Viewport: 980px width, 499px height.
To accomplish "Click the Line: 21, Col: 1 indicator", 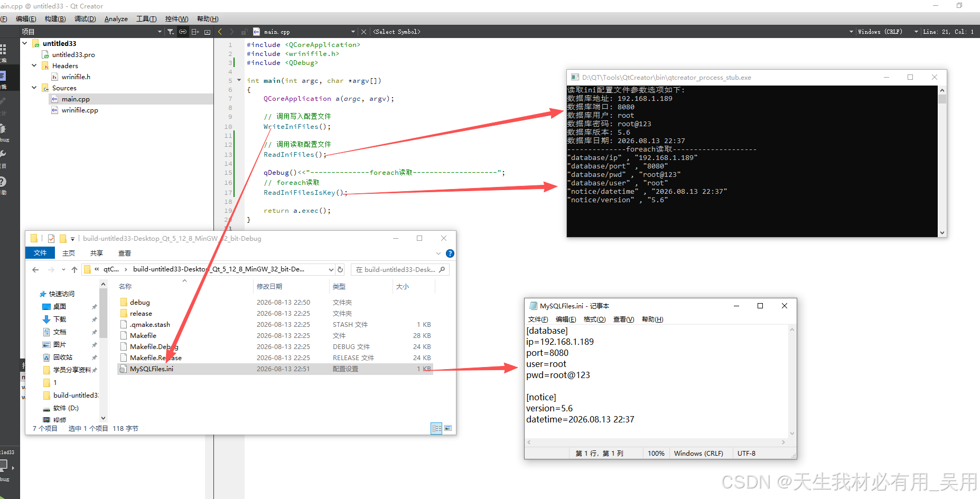I will (948, 32).
